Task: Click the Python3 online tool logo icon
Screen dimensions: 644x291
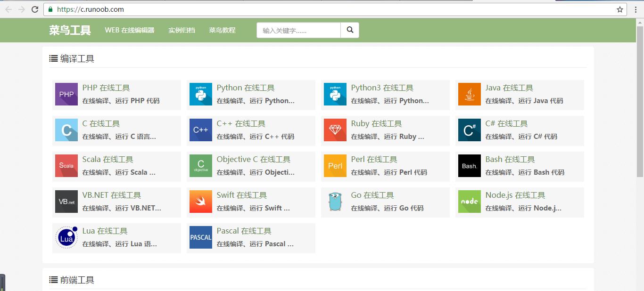Action: pyautogui.click(x=335, y=94)
